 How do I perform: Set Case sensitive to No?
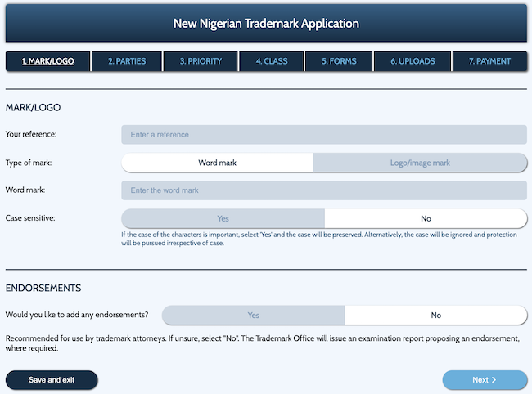[x=426, y=218]
